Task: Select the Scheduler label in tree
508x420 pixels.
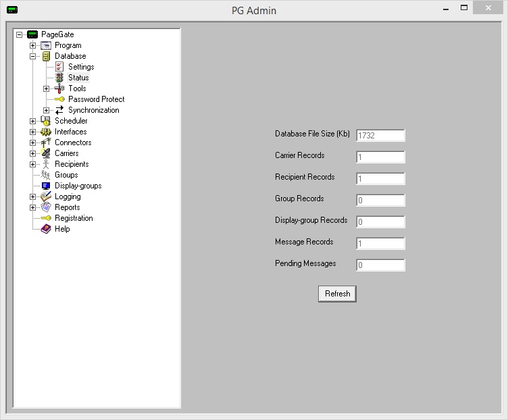Action: 71,121
